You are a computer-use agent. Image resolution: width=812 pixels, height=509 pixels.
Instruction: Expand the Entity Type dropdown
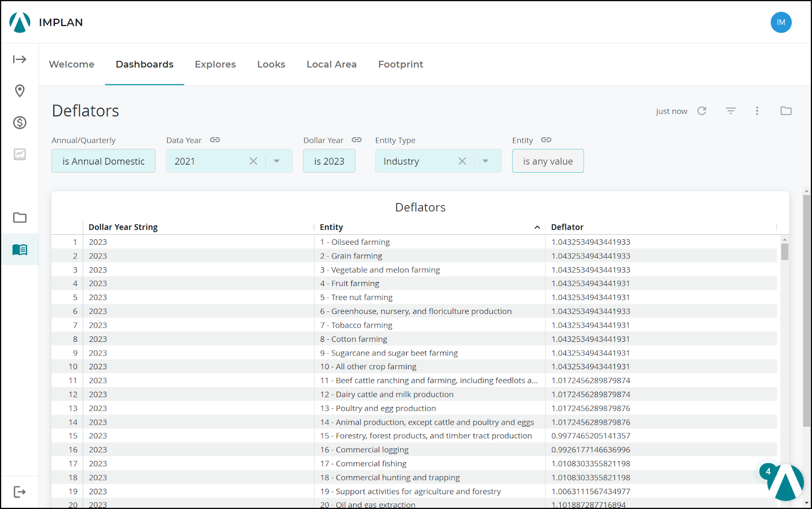[x=486, y=161]
